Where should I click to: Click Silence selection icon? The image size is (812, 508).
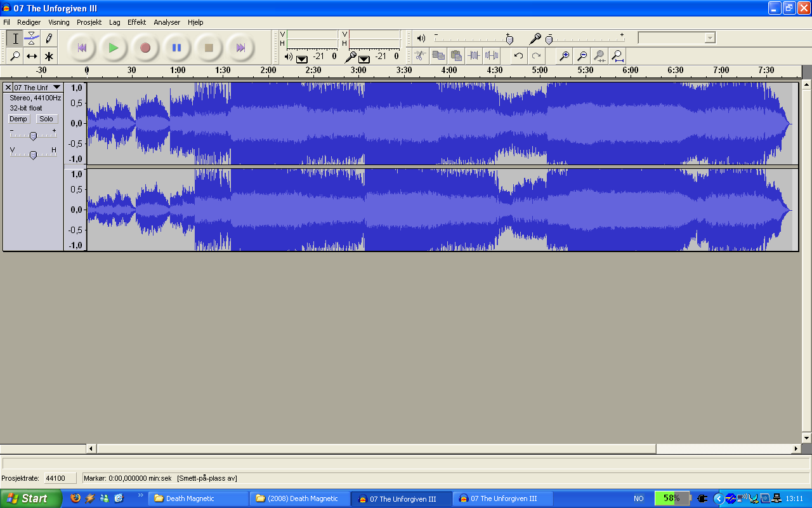click(x=492, y=56)
